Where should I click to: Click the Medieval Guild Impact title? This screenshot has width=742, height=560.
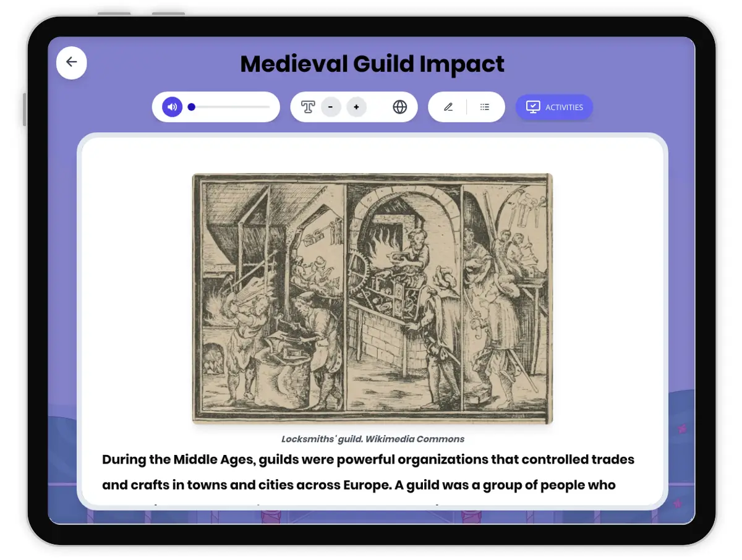point(372,64)
